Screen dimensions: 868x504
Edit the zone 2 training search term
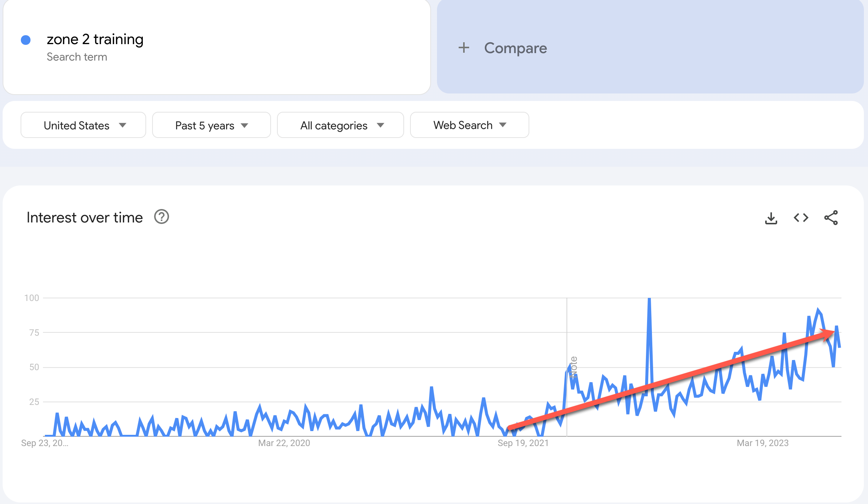[x=95, y=39]
